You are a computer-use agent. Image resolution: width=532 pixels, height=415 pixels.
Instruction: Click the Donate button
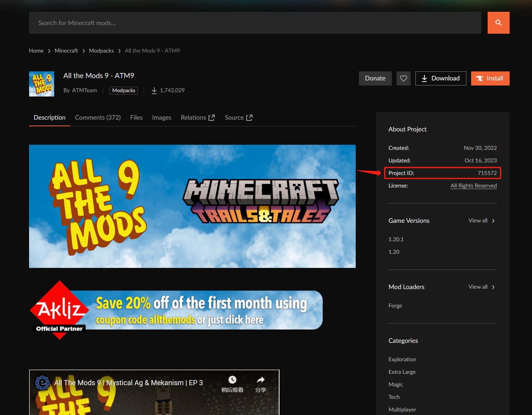pos(375,78)
